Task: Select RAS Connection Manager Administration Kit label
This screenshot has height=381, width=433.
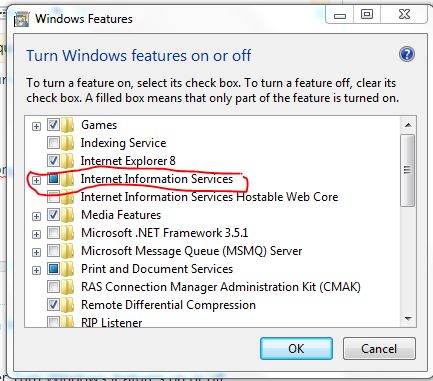Action: [221, 287]
